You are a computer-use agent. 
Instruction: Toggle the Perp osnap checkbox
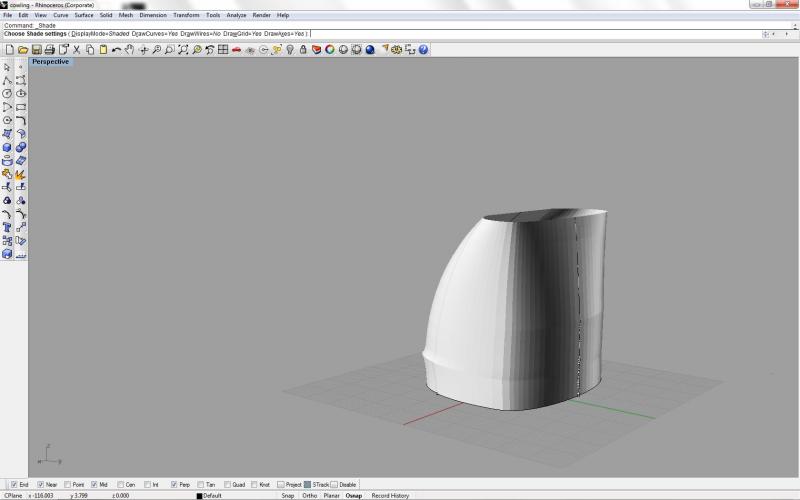(174, 484)
